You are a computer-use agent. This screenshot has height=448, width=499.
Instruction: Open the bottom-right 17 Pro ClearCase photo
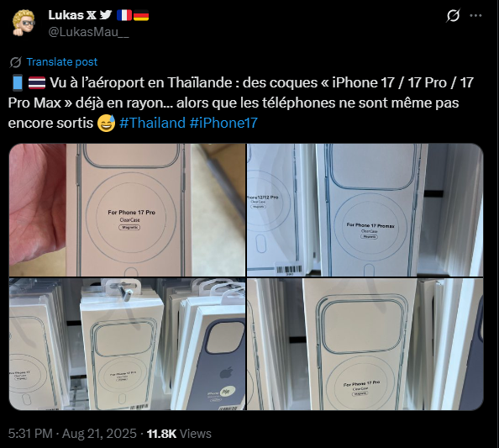click(x=365, y=345)
